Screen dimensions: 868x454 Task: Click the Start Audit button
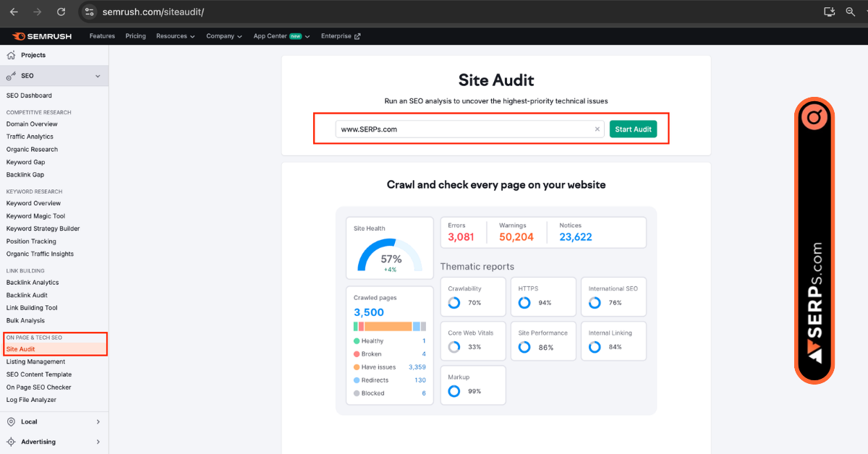[x=633, y=129]
